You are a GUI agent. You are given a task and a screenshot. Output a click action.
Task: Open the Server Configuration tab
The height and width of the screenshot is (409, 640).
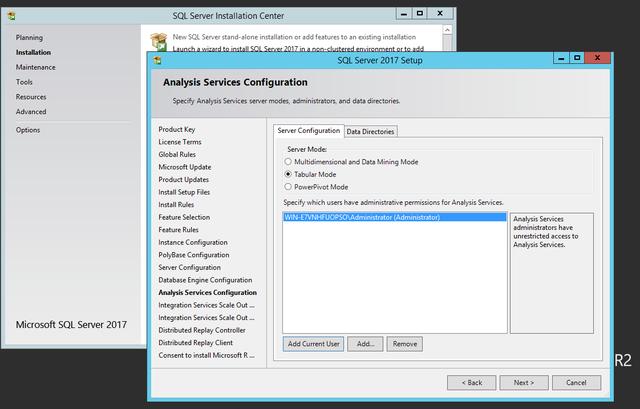pos(309,131)
